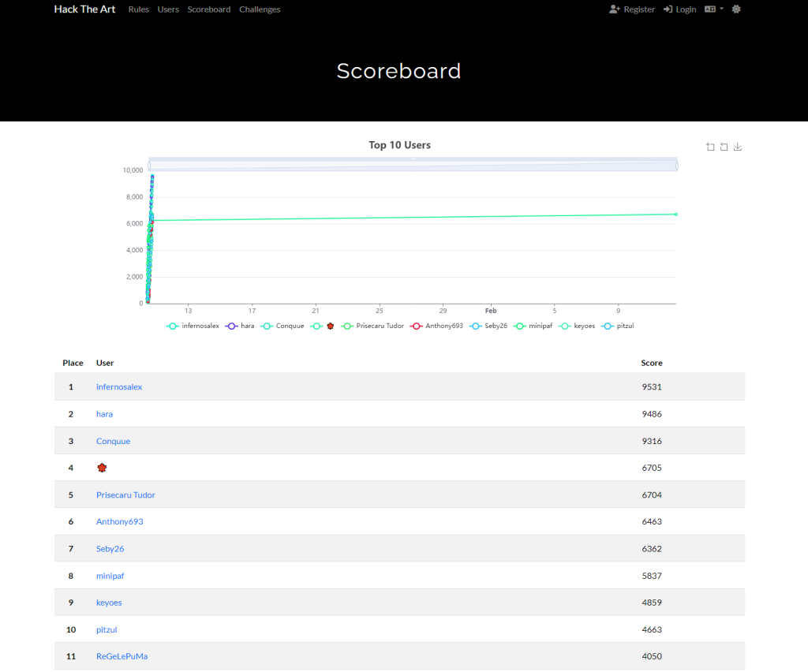Go to the Rules nav item
Screen dimensions: 808x672
(138, 9)
